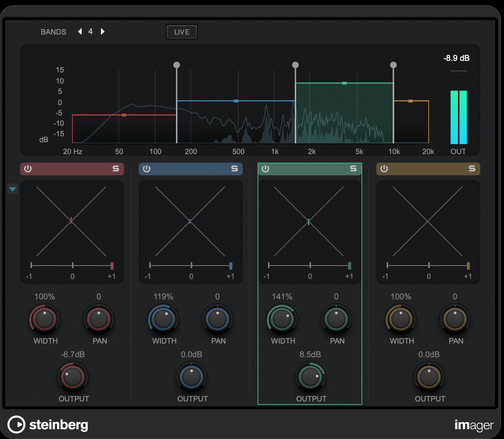Collapse the scope display with blue triangle
Image resolution: width=504 pixels, height=439 pixels.
pyautogui.click(x=13, y=189)
